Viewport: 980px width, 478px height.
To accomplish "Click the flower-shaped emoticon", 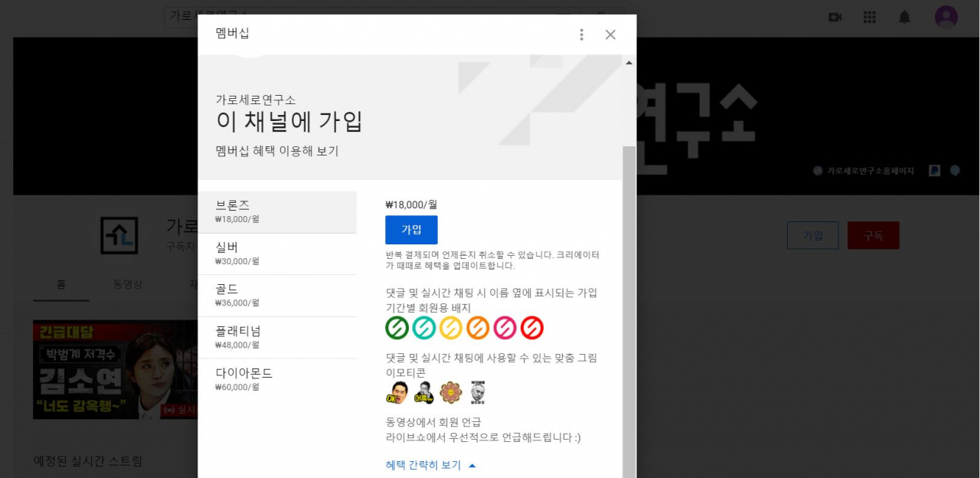I will point(451,392).
